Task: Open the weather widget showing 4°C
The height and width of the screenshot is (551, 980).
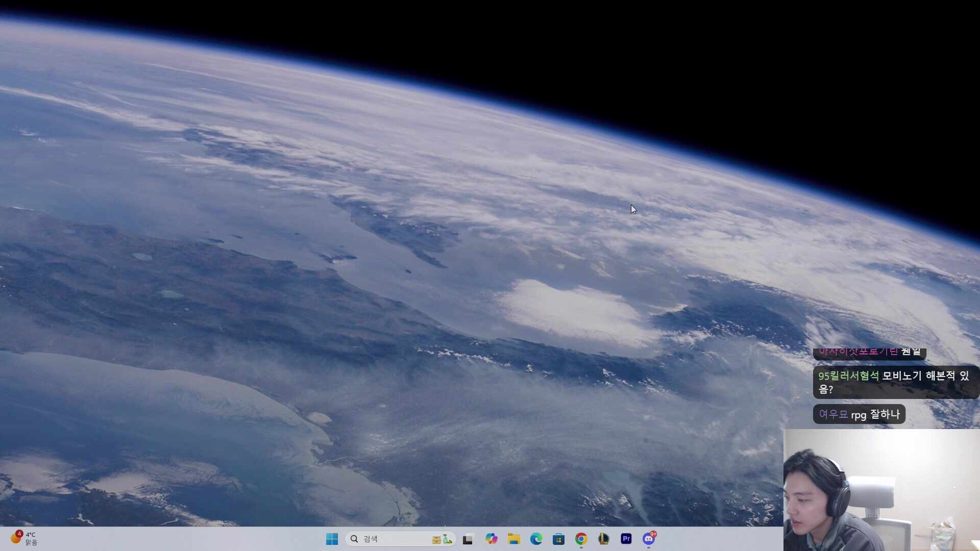Action: 24,538
